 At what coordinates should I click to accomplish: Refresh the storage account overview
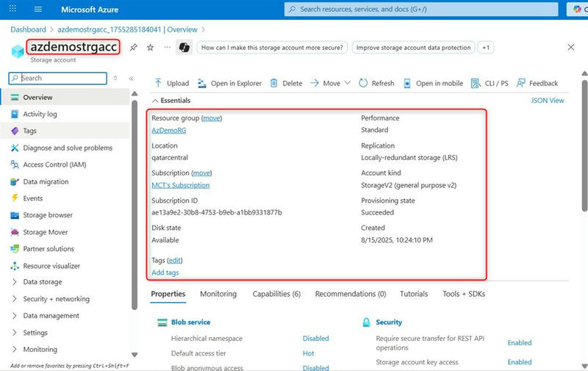pyautogui.click(x=376, y=83)
